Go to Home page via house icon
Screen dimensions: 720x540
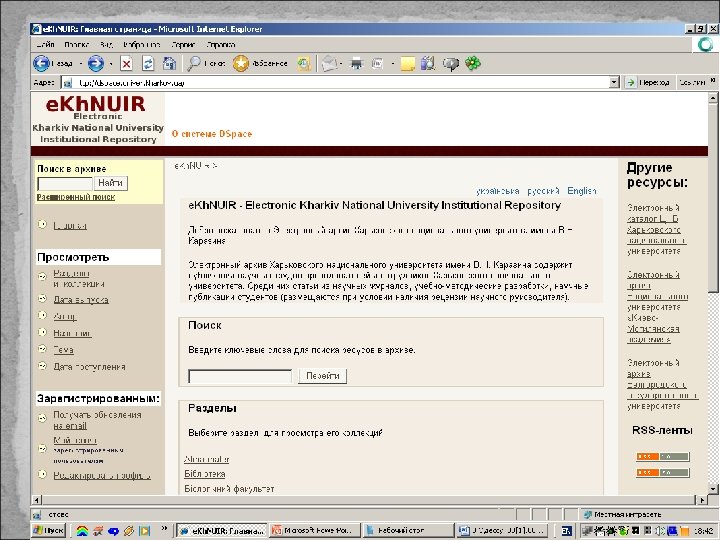pos(169,63)
